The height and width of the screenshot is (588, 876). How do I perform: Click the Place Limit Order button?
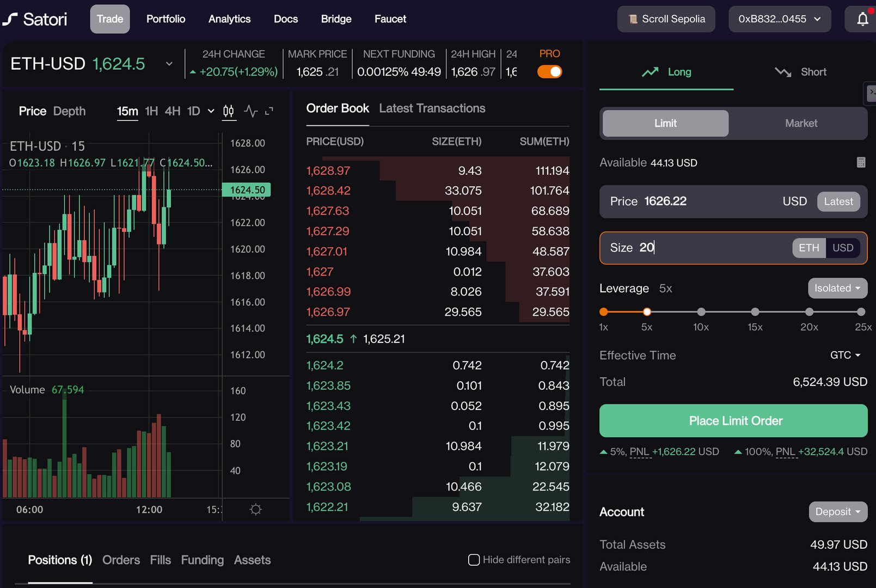[733, 421]
